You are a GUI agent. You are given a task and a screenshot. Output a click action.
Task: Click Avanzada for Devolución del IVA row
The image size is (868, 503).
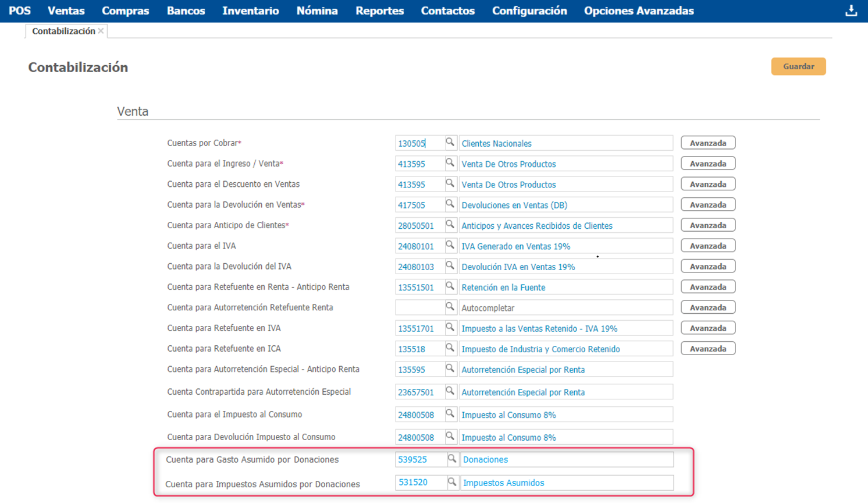(707, 267)
